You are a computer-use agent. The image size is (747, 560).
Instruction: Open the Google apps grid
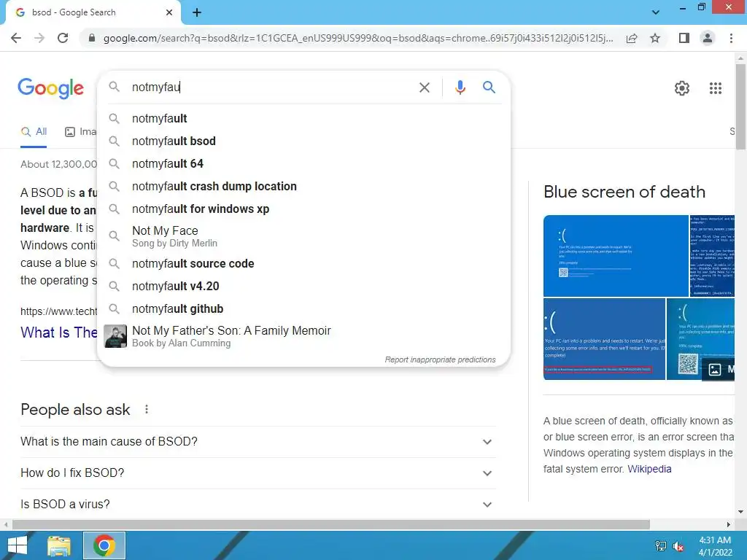point(716,88)
